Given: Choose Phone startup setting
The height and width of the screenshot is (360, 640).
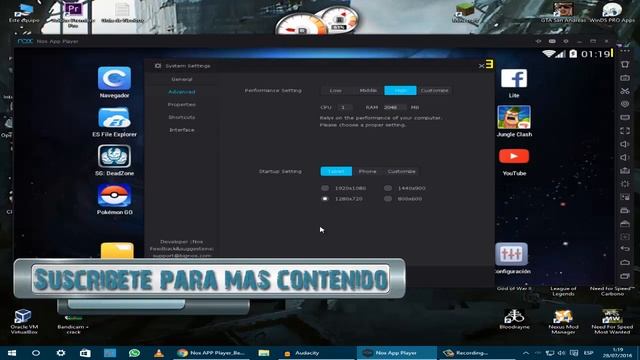Looking at the screenshot, I should (x=367, y=171).
